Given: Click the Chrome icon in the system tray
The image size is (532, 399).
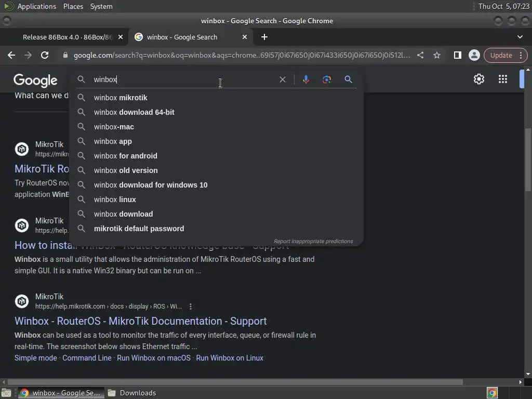Looking at the screenshot, I should point(492,393).
